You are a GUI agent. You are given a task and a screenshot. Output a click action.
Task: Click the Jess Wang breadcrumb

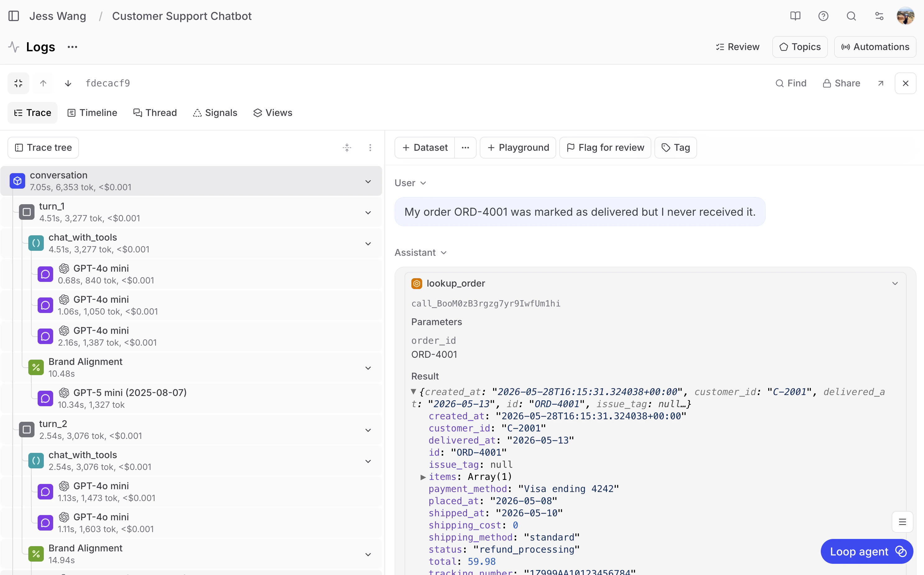coord(58,16)
